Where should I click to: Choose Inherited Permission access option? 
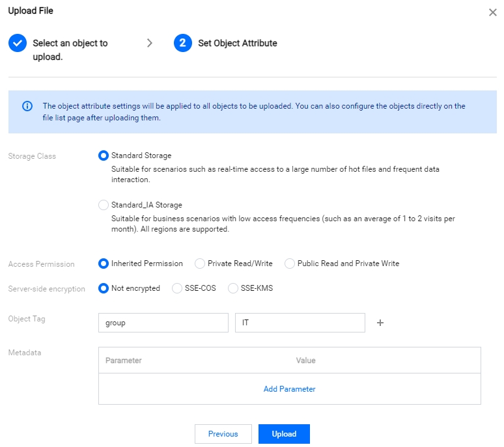(103, 264)
